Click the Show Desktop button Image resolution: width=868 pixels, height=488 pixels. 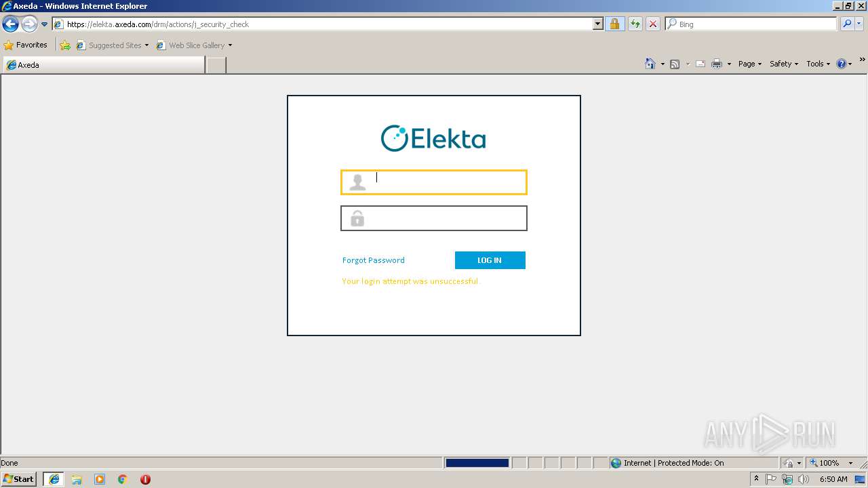[861, 479]
